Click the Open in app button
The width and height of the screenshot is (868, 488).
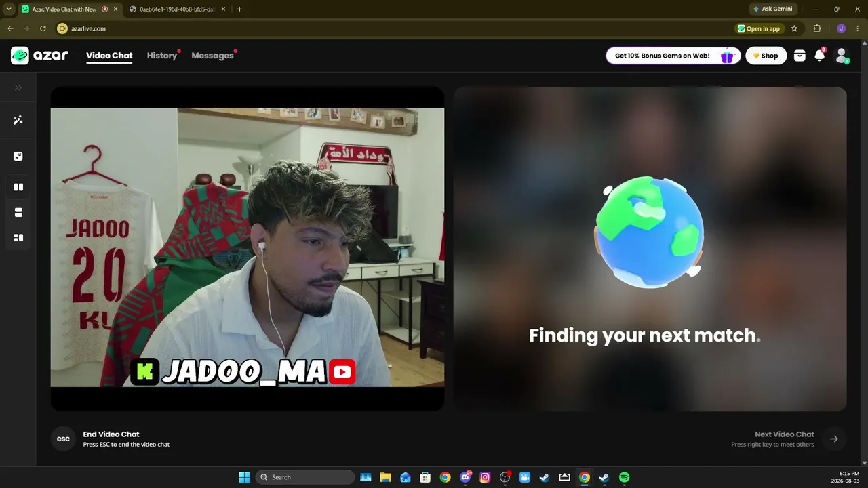759,28
